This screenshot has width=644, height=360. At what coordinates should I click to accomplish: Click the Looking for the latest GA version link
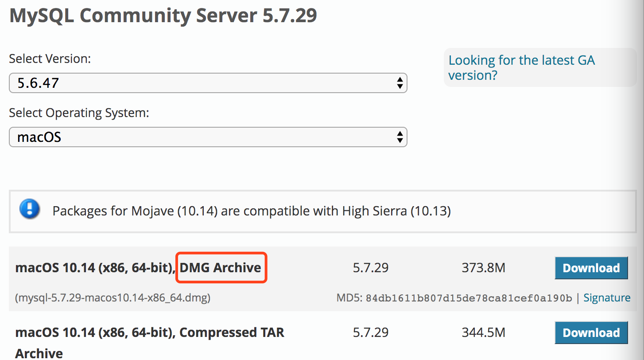coord(522,67)
